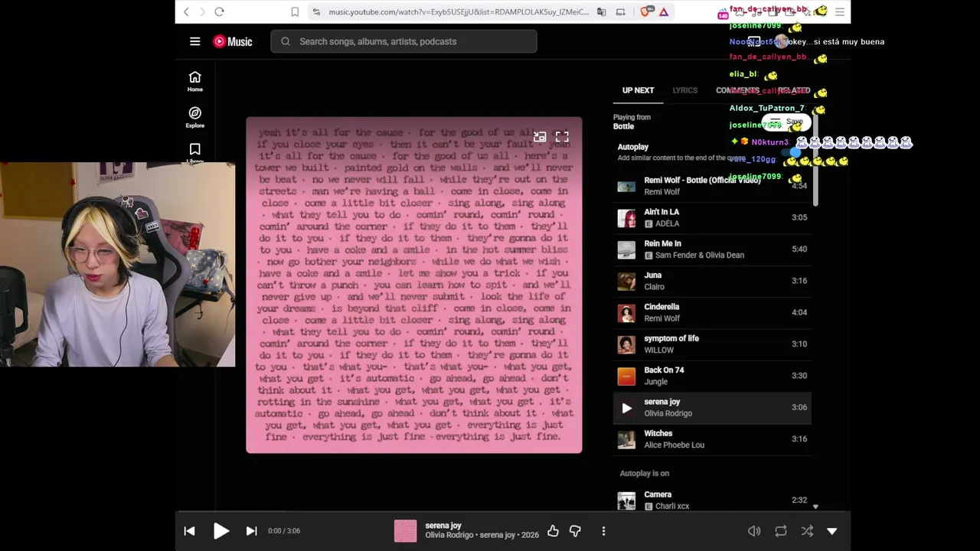Click the pink thumbnail in player bar
This screenshot has height=551, width=980.
pyautogui.click(x=405, y=531)
